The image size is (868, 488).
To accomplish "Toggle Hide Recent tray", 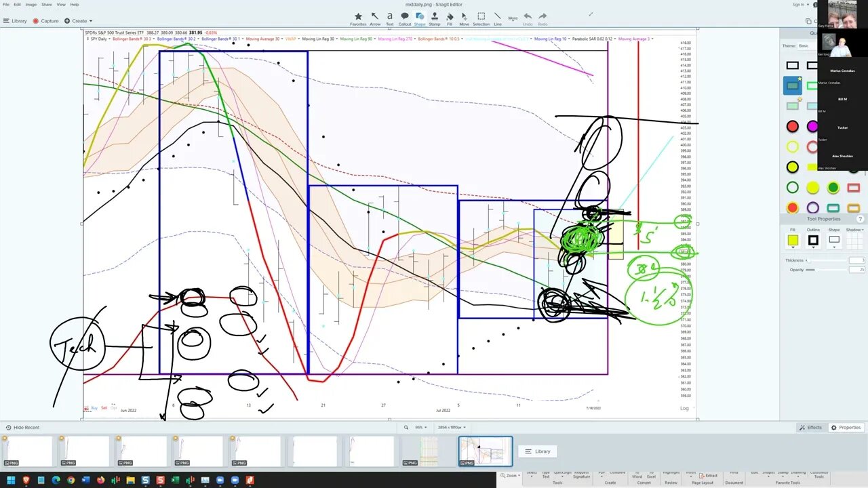I will (x=22, y=428).
